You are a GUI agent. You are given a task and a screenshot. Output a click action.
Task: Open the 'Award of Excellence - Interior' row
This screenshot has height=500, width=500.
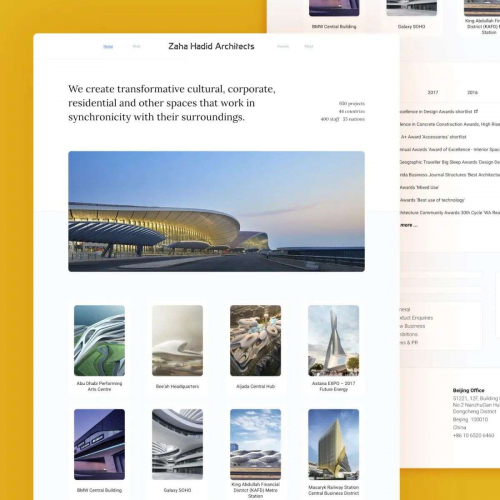click(x=450, y=149)
